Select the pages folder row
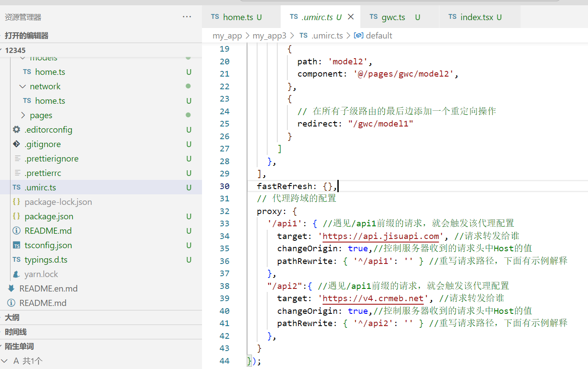 (x=101, y=115)
